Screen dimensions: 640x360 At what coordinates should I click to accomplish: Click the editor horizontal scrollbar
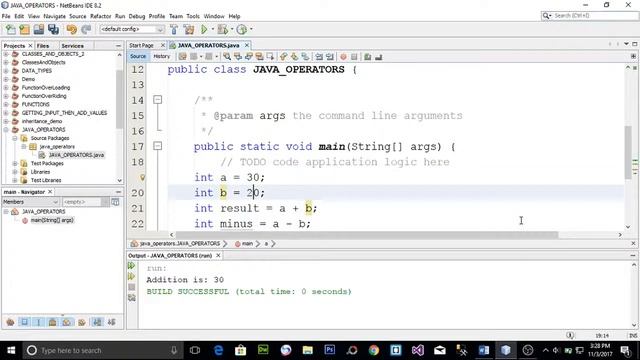[x=366, y=235]
